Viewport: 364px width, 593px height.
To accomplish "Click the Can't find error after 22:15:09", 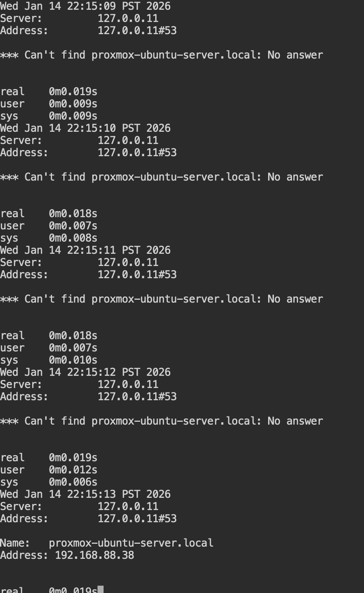I will [161, 55].
